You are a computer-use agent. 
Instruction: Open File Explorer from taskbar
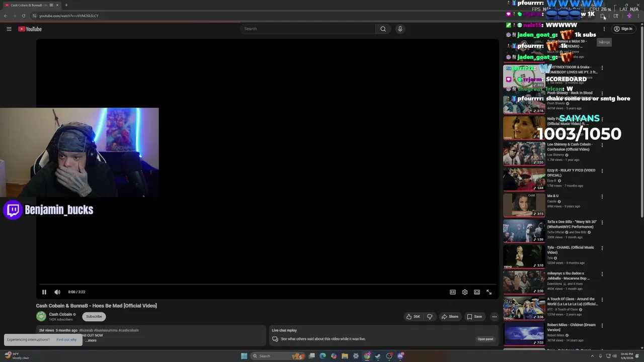[345, 356]
